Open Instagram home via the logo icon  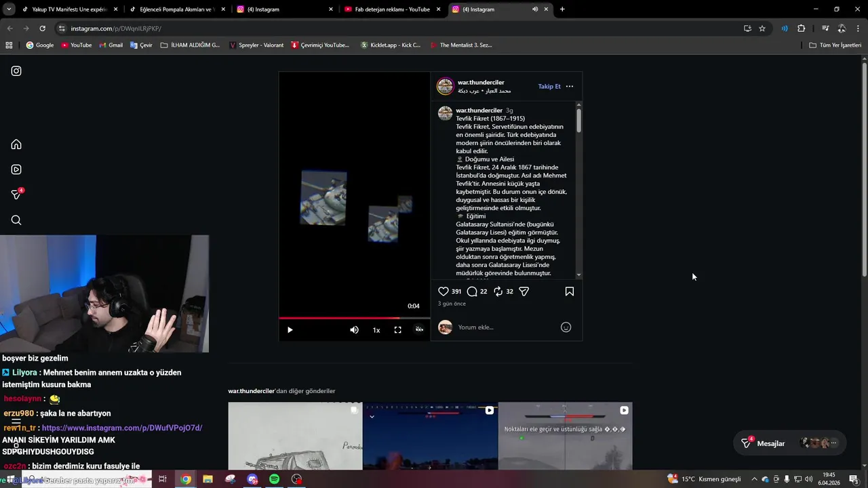tap(16, 71)
